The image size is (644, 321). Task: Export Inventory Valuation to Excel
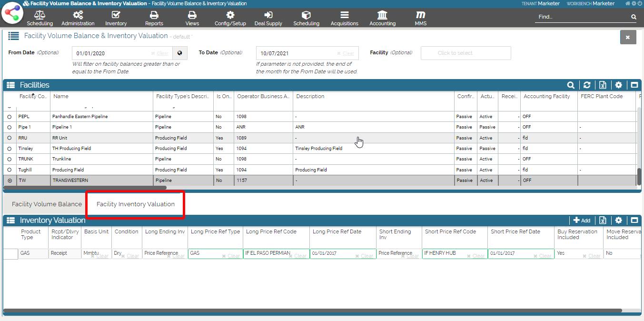(603, 220)
